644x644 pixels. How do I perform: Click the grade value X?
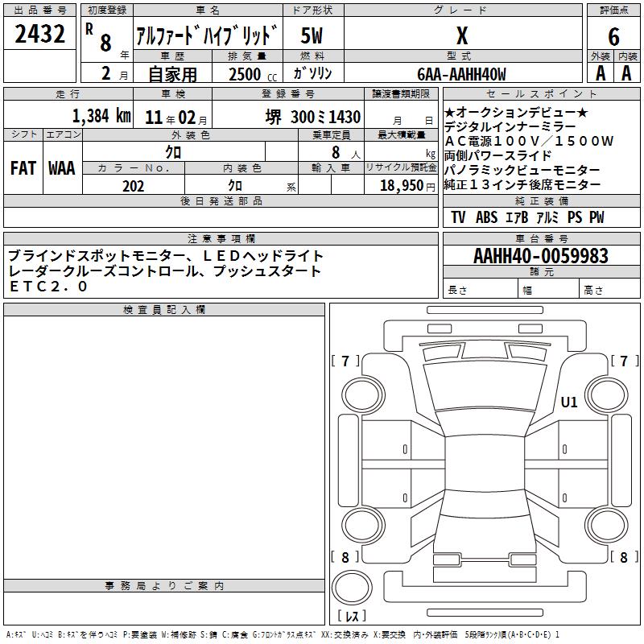462,35
